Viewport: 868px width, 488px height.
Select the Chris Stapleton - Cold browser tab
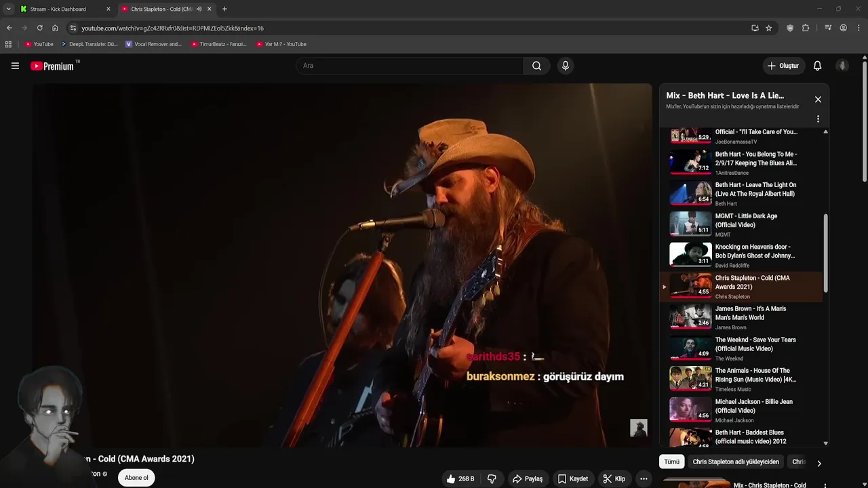click(167, 9)
